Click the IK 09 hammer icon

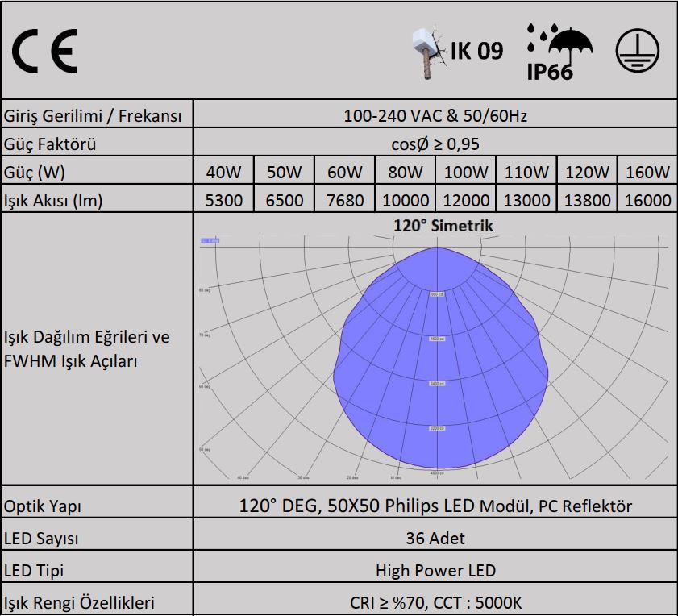(x=427, y=52)
